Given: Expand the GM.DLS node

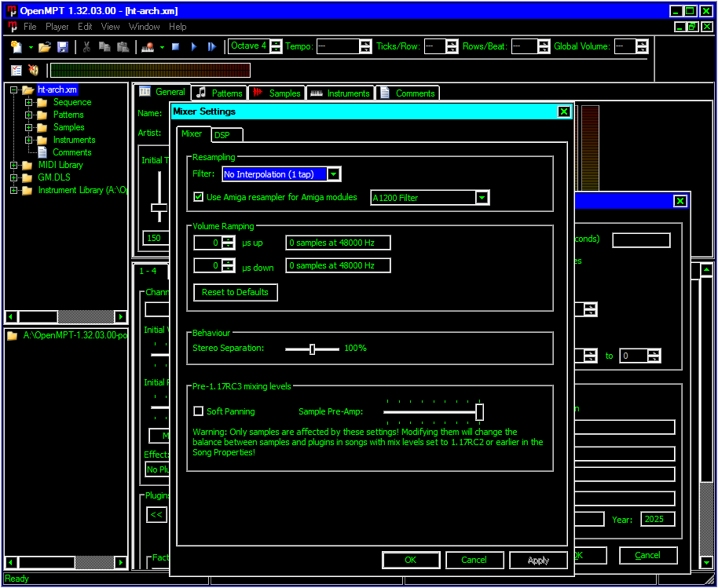Looking at the screenshot, I should 13,177.
